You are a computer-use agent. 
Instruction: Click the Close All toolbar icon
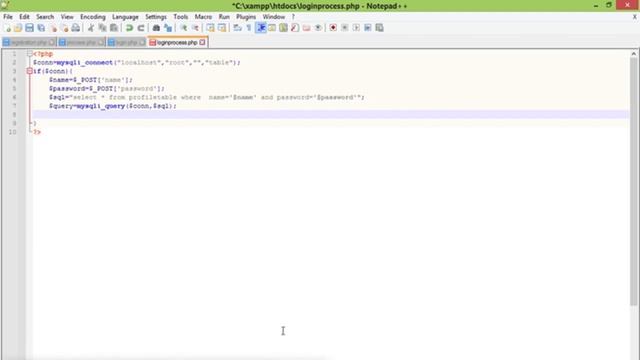point(64,28)
